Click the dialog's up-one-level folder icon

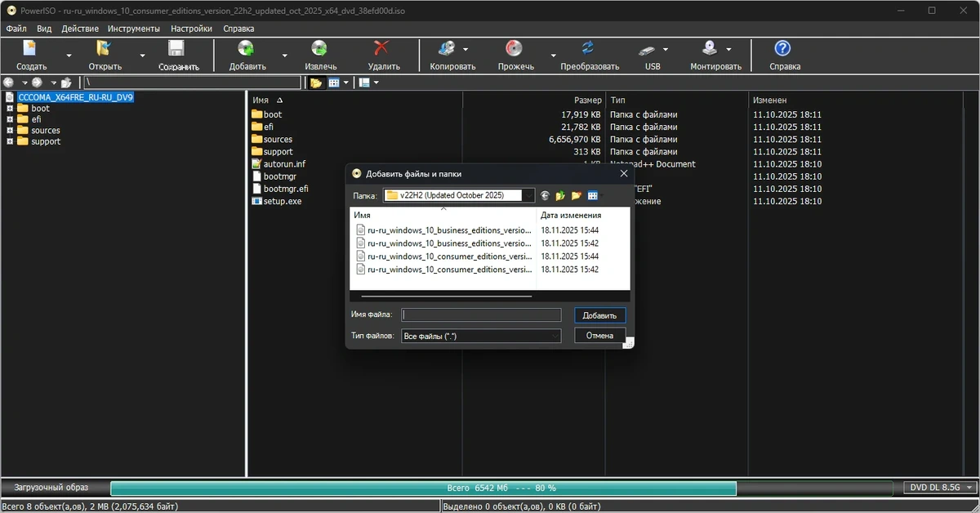pyautogui.click(x=561, y=195)
